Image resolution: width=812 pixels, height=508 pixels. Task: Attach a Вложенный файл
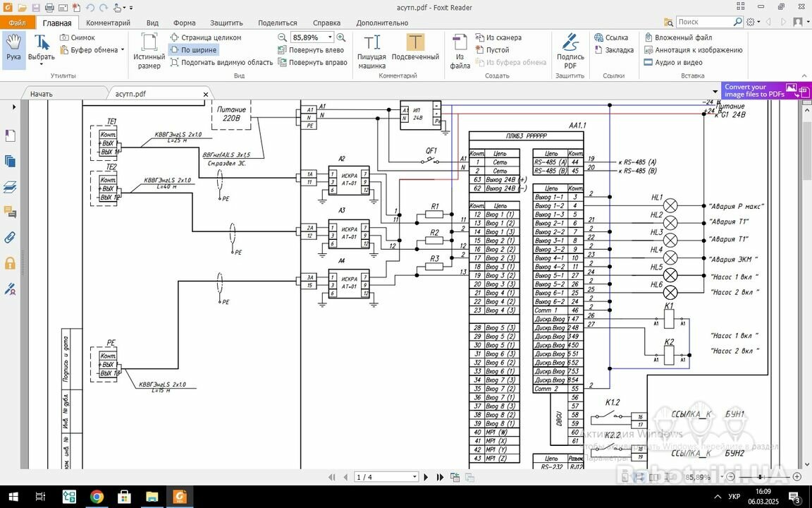(x=678, y=37)
